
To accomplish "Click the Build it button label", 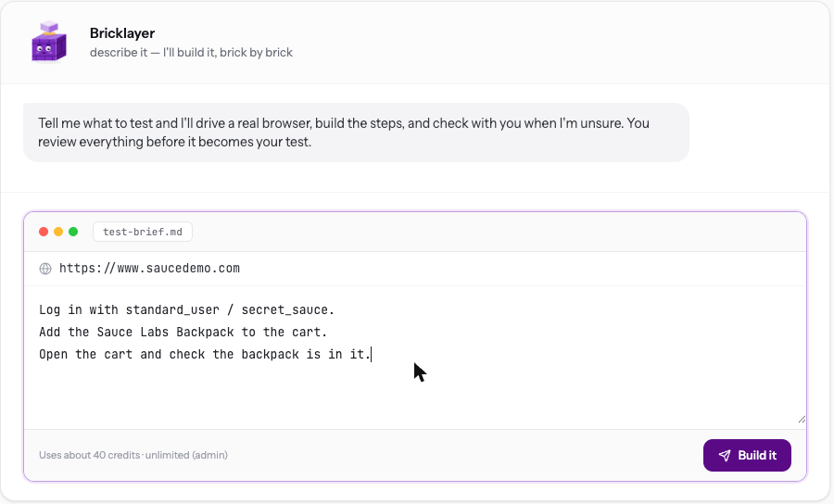I will click(x=757, y=455).
